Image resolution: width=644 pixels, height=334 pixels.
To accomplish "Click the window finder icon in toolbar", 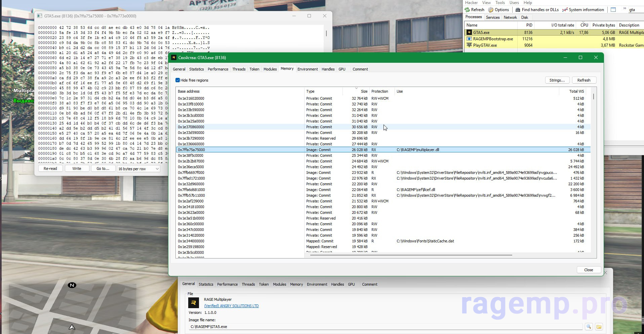I will [613, 10].
